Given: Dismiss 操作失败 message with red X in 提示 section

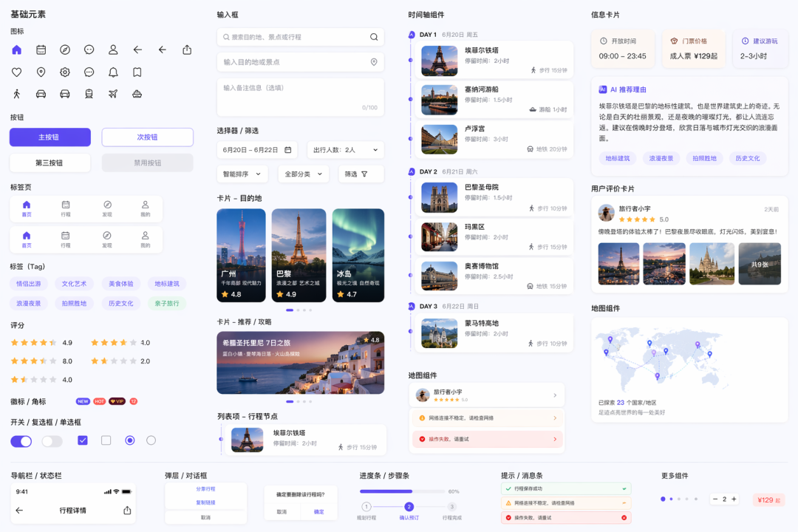Looking at the screenshot, I should pos(624,518).
